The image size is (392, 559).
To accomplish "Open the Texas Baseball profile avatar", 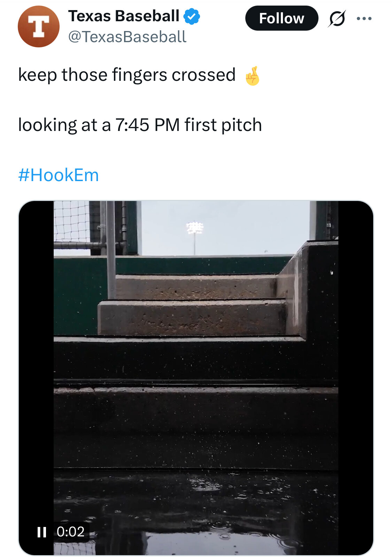I will [x=38, y=26].
